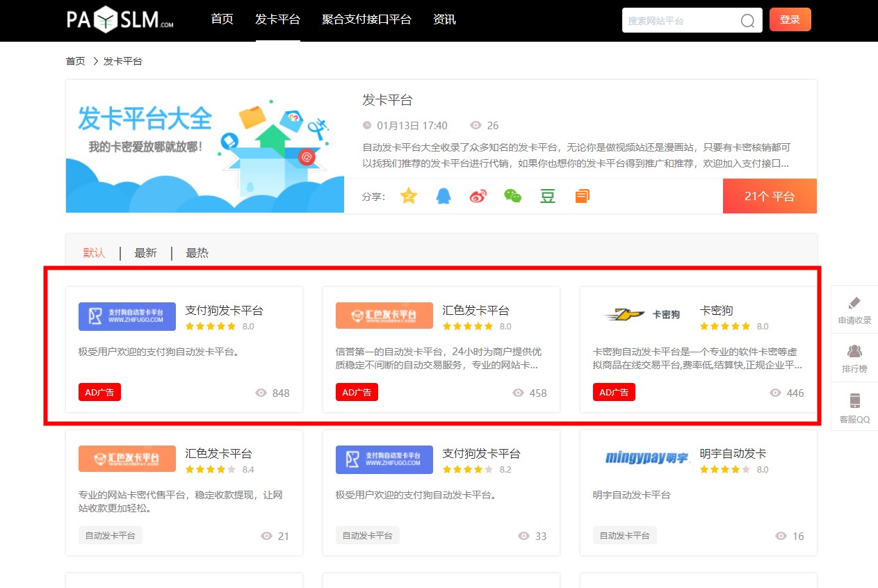Screen dimensions: 878x588
Task: Click 自动发卡平台 tag on 明宇自动发卡 card
Action: point(625,536)
